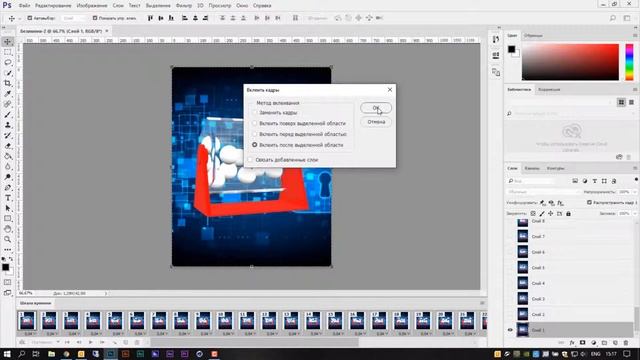Hide the Слой 1 layer eye icon
The width and height of the screenshot is (640, 360).
510,330
